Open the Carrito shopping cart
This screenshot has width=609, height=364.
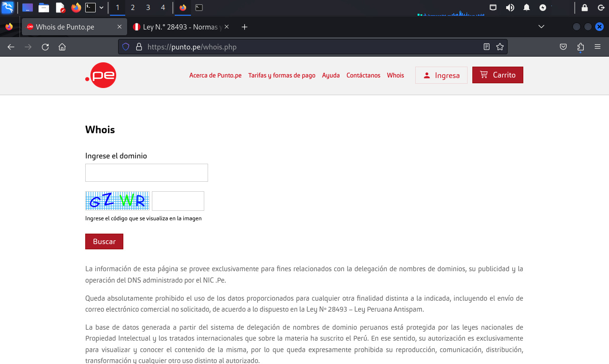pos(498,75)
